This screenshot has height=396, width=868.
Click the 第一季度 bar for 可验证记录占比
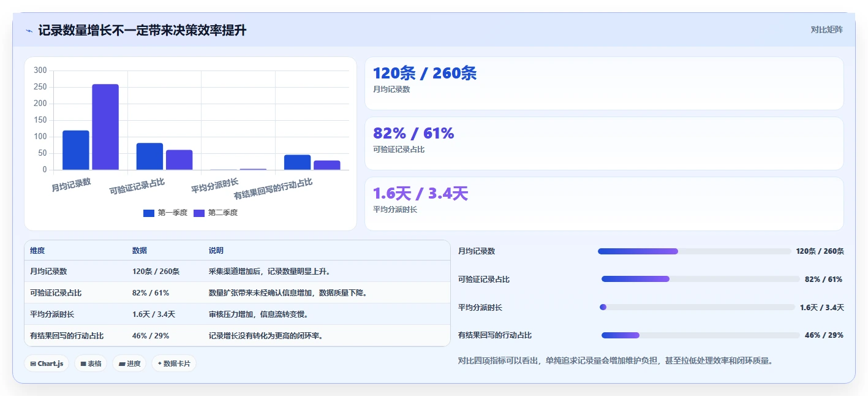(x=149, y=156)
